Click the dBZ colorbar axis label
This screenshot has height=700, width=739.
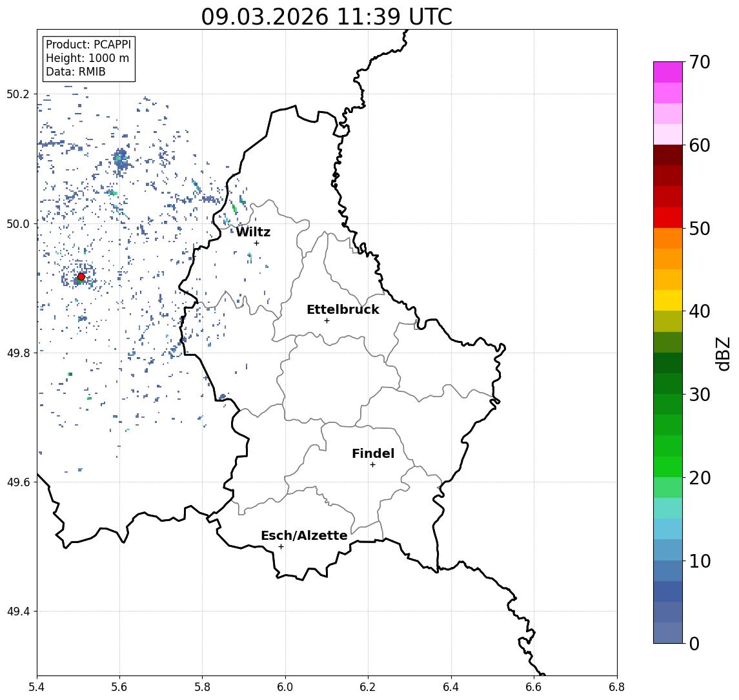(x=722, y=354)
